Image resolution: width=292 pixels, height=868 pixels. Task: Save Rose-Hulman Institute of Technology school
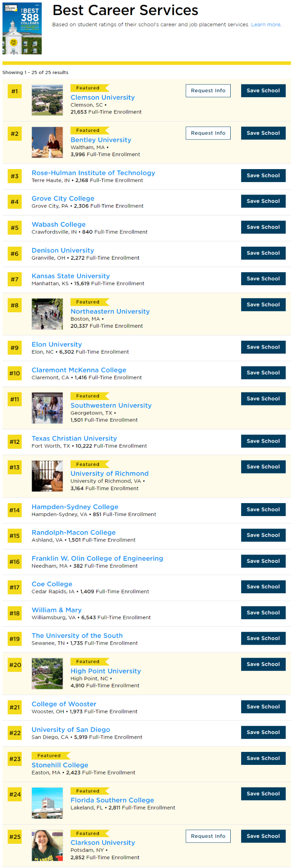click(x=263, y=176)
